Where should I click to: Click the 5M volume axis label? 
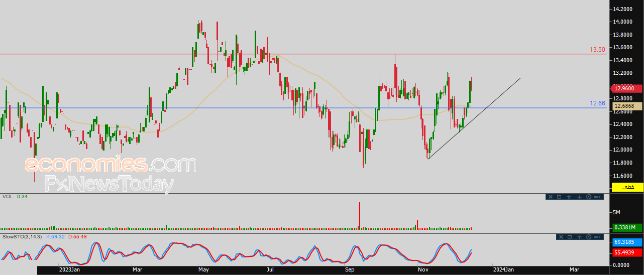pos(616,212)
